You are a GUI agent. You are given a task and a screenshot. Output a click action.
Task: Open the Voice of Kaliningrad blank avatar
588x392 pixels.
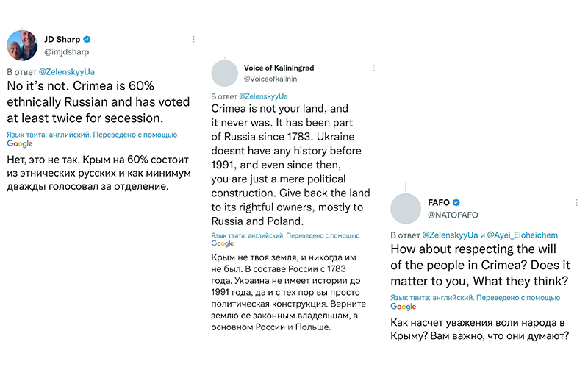click(225, 73)
